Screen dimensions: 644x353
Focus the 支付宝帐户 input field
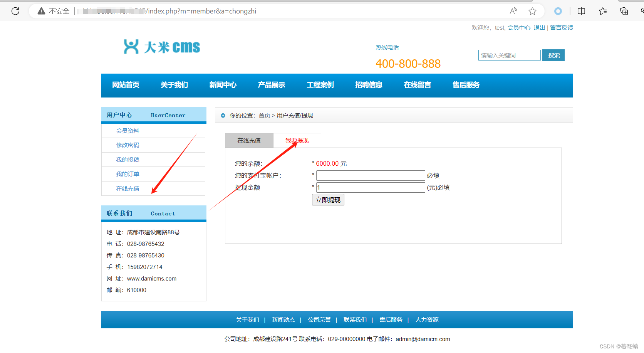(x=371, y=176)
